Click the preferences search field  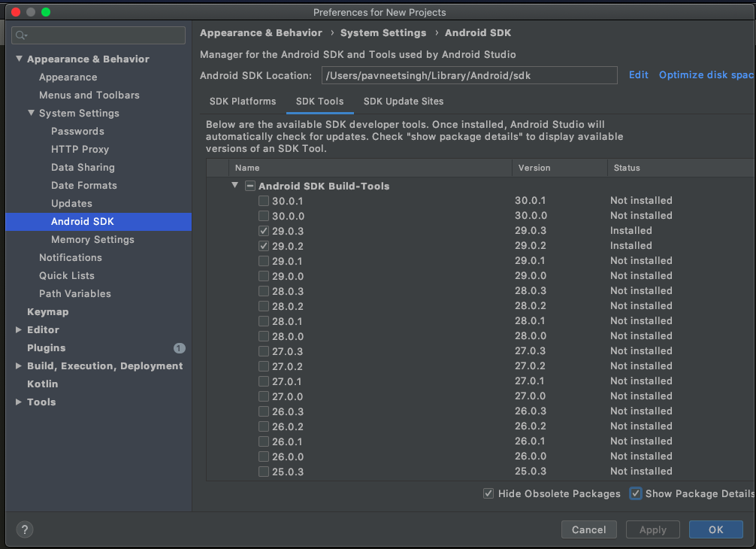coord(98,35)
